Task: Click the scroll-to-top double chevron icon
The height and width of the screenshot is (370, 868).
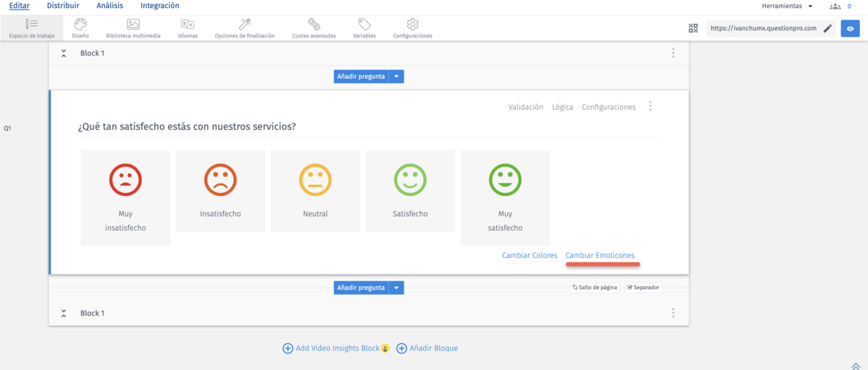Action: pos(856,366)
